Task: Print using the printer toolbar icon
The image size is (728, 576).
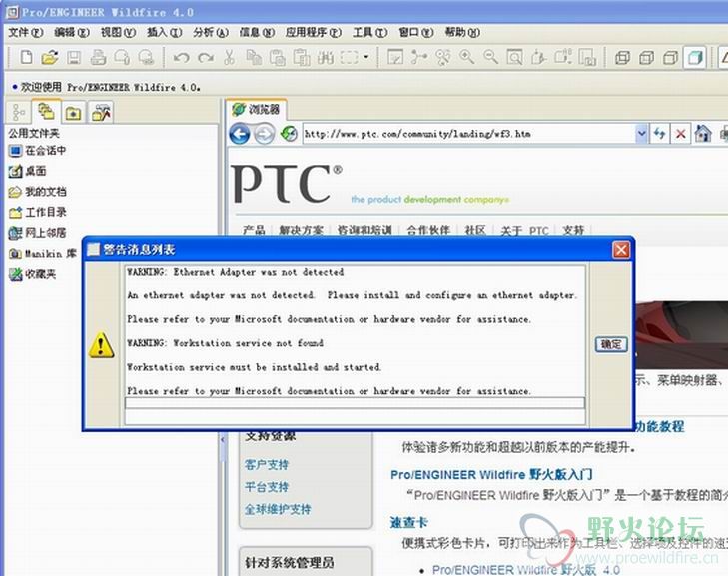Action: tap(98, 57)
